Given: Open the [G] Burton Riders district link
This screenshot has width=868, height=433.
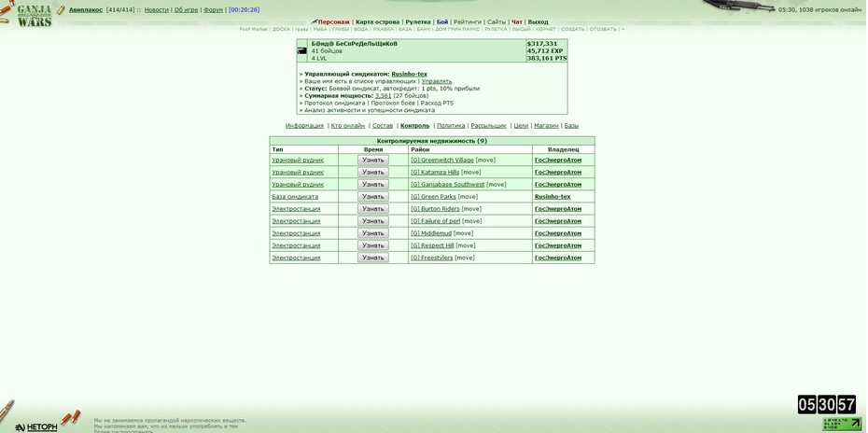Looking at the screenshot, I should click(435, 209).
